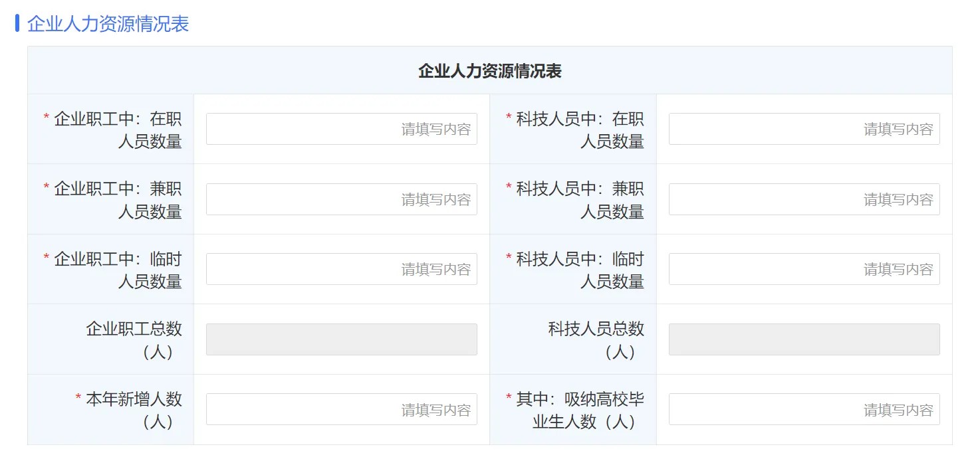Click the 科技人员中：临时人员数量 label
980x453 pixels.
580,270
